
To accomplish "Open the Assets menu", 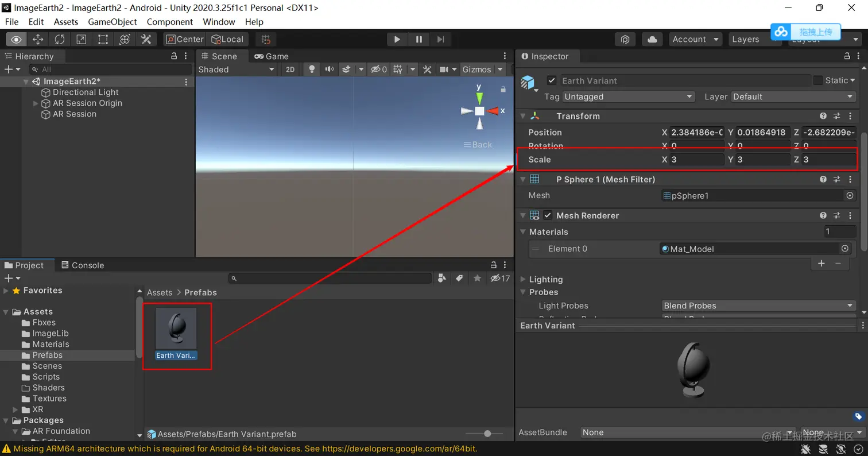I will click(66, 22).
